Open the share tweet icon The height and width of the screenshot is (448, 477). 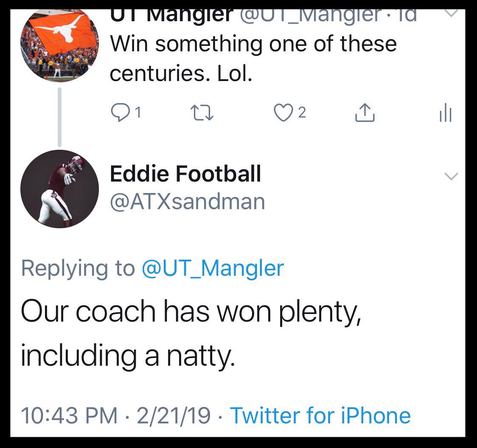(x=365, y=112)
